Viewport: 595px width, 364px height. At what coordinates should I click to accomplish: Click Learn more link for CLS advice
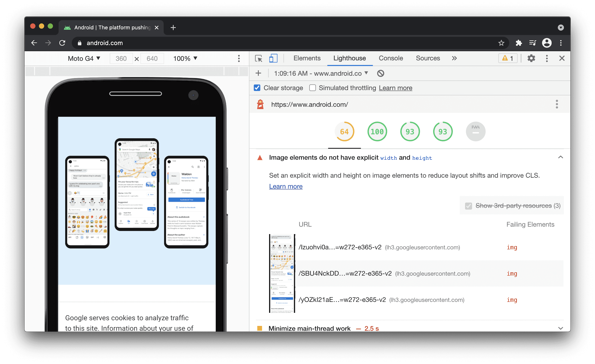[x=286, y=186]
